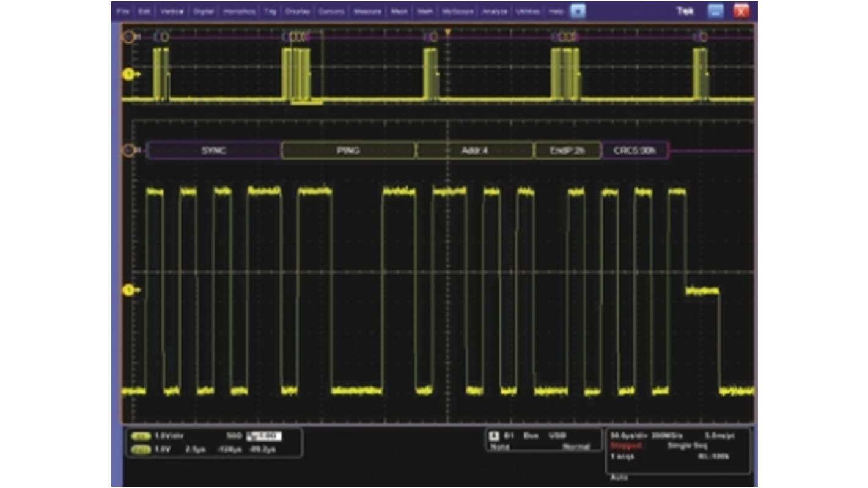Click the yellow channel 1 ground marker arrow
Viewport: 868px width, 488px height.
coord(128,75)
